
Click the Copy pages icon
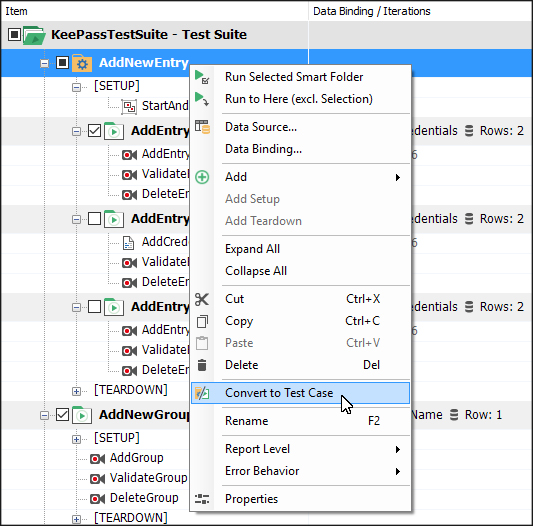[202, 321]
